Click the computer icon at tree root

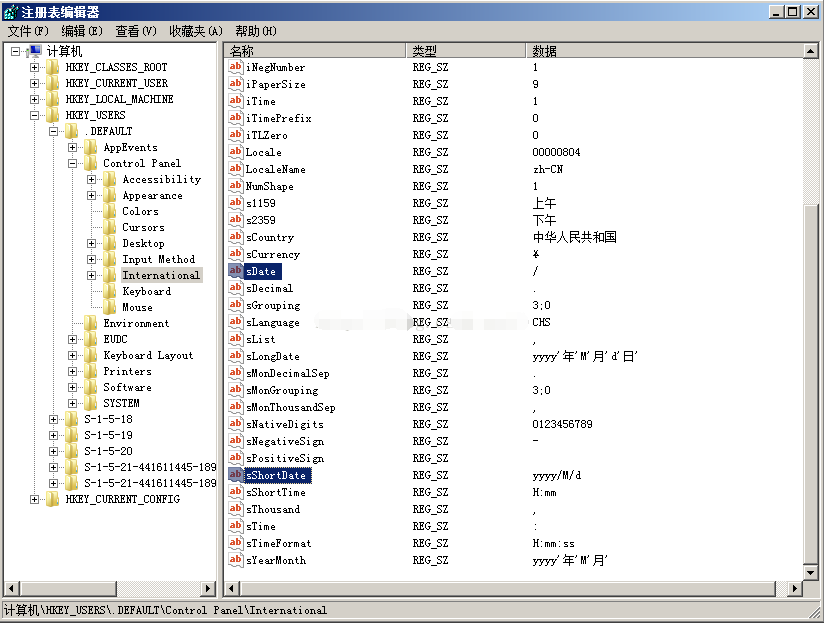(x=34, y=52)
